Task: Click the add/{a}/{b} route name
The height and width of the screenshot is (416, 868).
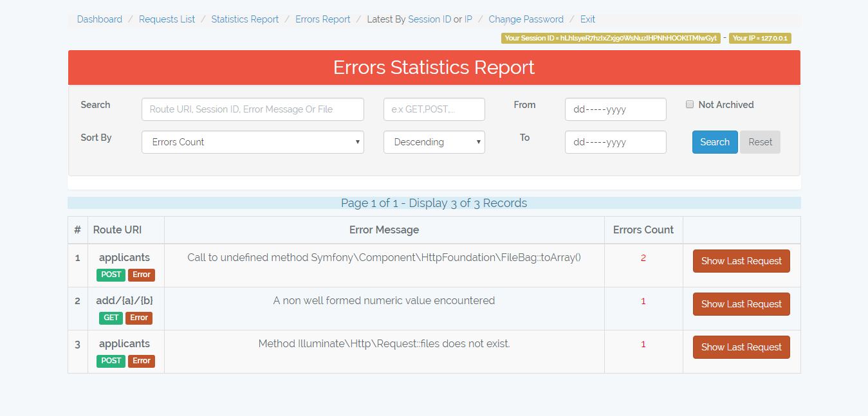Action: [125, 300]
